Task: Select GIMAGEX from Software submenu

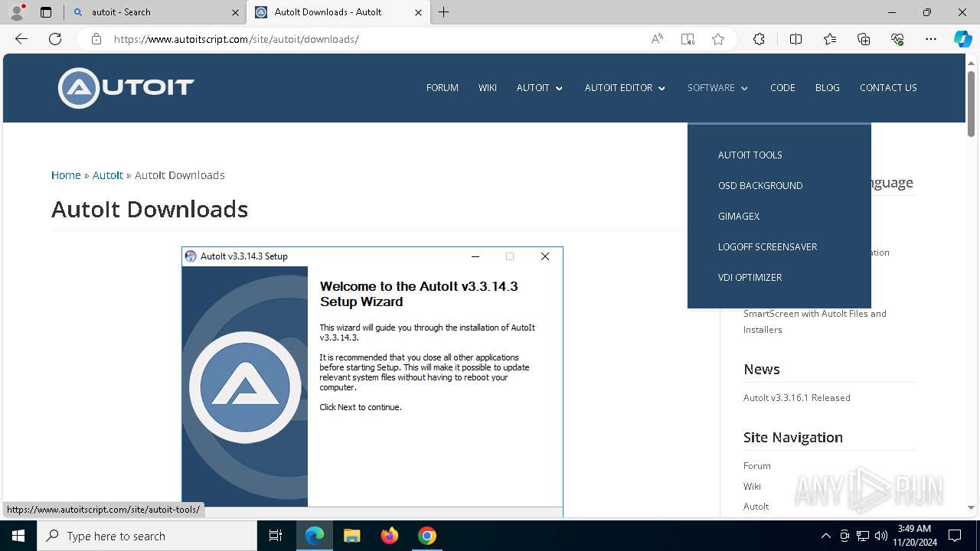Action: (739, 216)
